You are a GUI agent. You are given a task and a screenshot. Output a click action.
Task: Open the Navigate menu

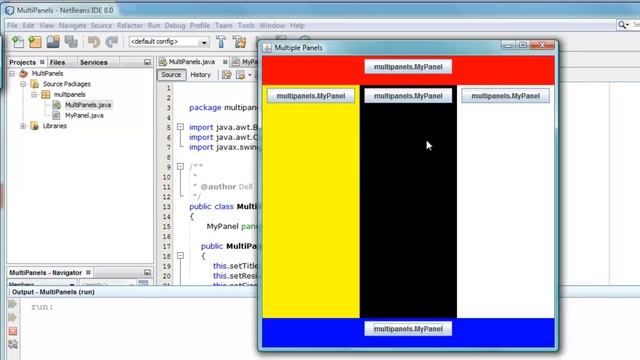tap(72, 25)
